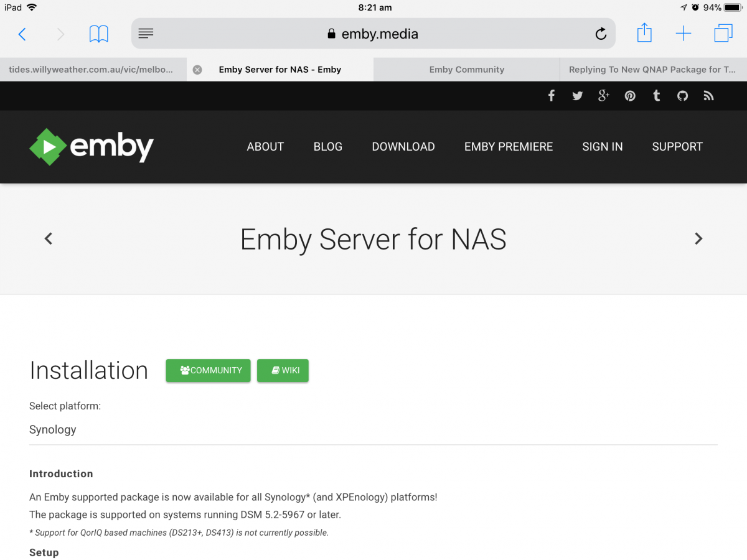The image size is (747, 560).
Task: Click the QorIQ support footnote text
Action: (x=179, y=533)
